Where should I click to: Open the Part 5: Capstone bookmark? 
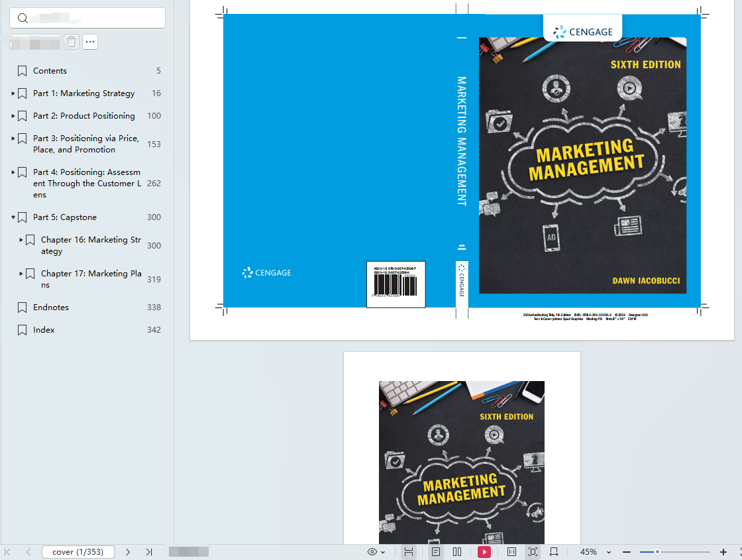65,217
